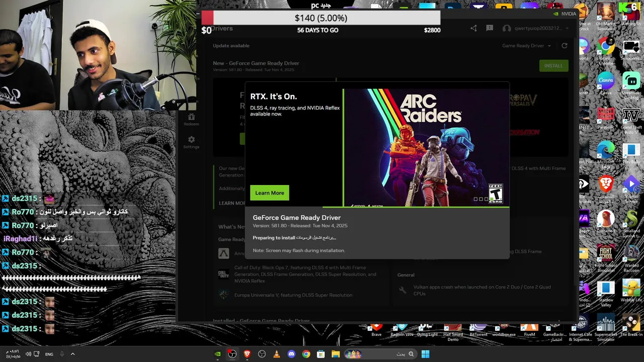This screenshot has width=644, height=362.
Task: Click the volume speaker tray icon
Action: [28, 354]
